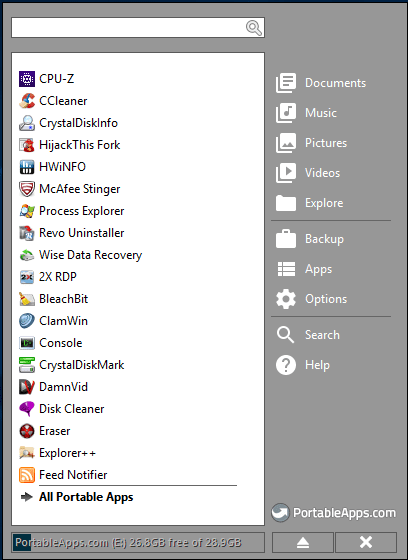408x560 pixels.
Task: Focus the search input field
Action: [x=138, y=28]
